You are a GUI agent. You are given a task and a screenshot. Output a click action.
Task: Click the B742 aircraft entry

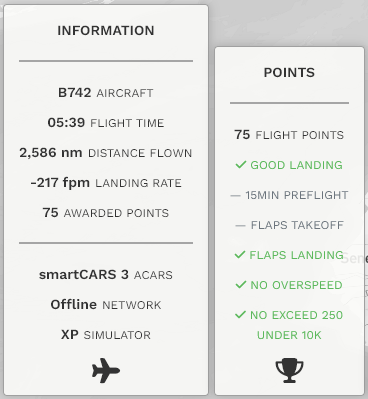pos(106,93)
